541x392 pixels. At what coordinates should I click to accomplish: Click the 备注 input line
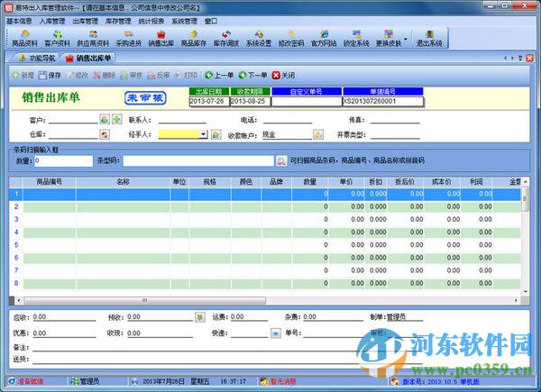[x=228, y=347]
